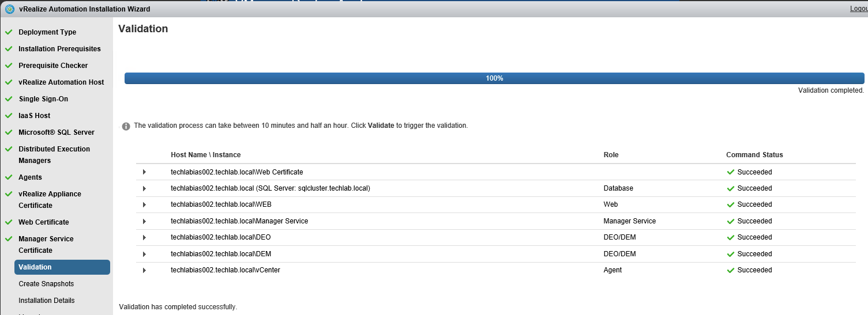Expand the DEO validation row
Viewport: 868px width, 315px height.
tap(144, 237)
